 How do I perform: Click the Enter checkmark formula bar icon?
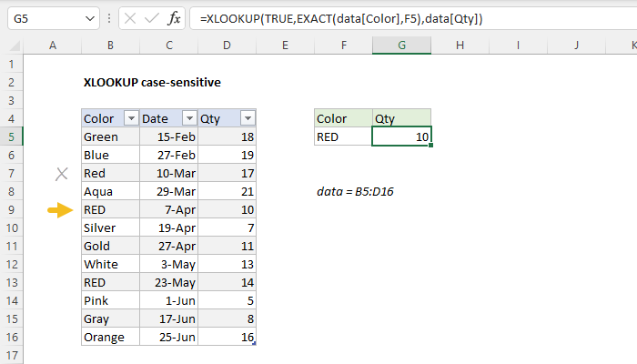click(x=152, y=19)
